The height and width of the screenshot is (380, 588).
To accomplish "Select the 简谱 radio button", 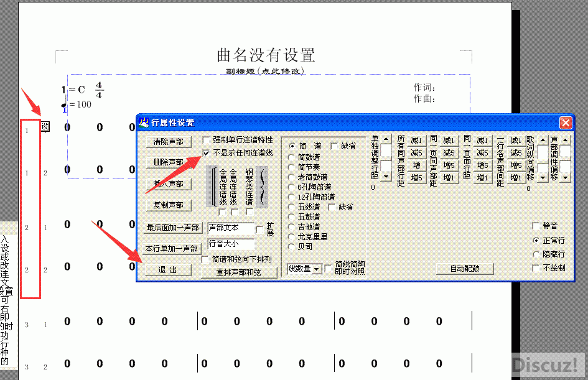I will tap(291, 146).
